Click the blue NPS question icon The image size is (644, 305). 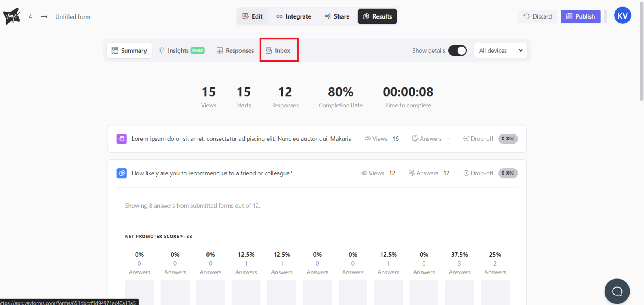pos(122,173)
